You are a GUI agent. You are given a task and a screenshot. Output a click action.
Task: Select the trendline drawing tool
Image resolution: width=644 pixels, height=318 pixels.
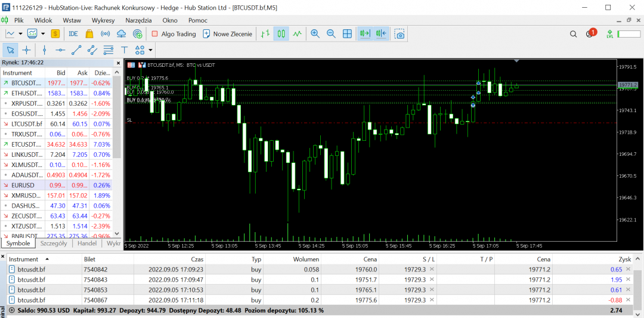(x=76, y=50)
